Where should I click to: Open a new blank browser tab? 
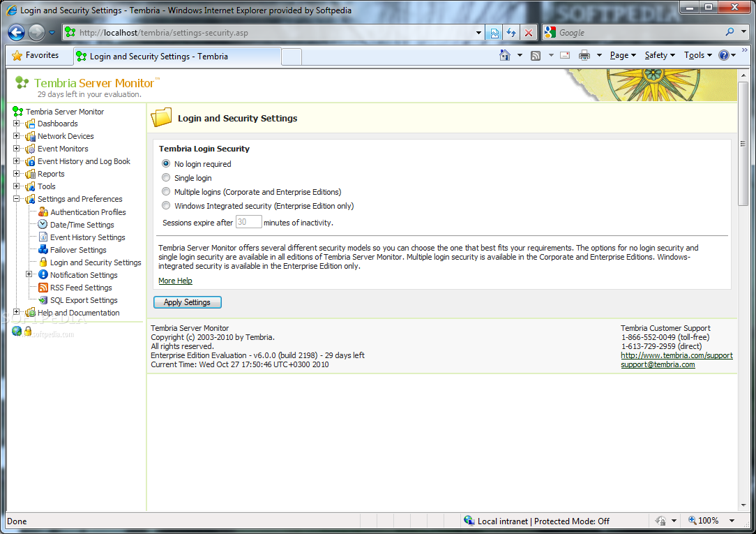coord(292,57)
